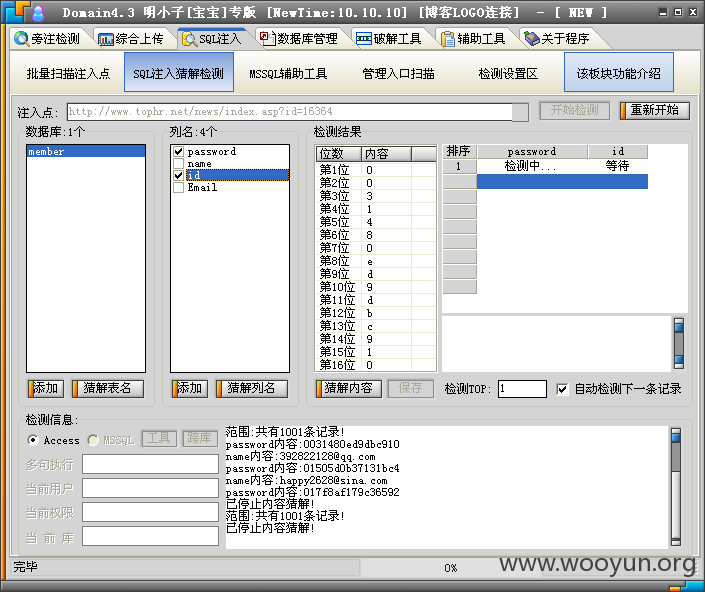Toggle 自动检测下一条记录 checkbox
The image size is (705, 592).
click(562, 389)
